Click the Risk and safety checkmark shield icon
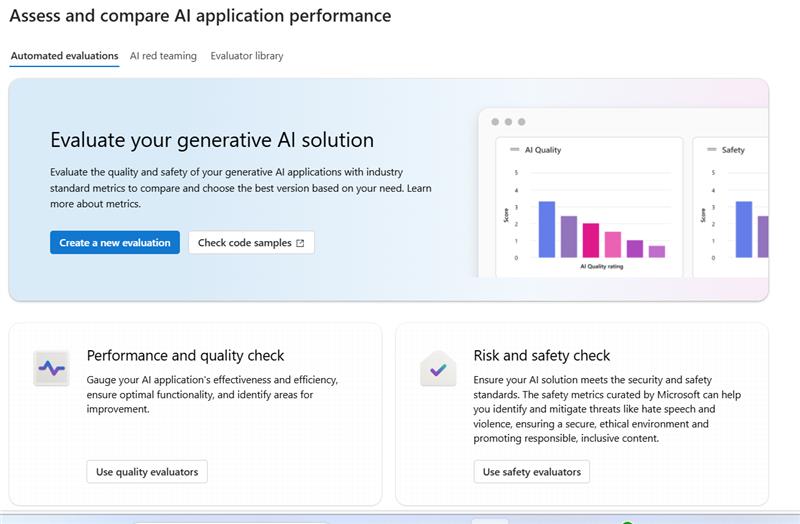Image resolution: width=800 pixels, height=524 pixels. point(438,369)
